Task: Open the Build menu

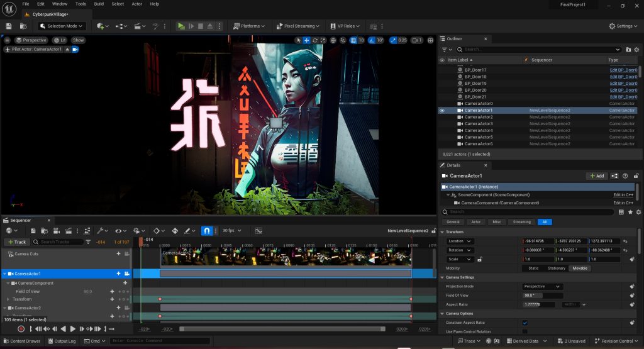Action: pos(99,4)
